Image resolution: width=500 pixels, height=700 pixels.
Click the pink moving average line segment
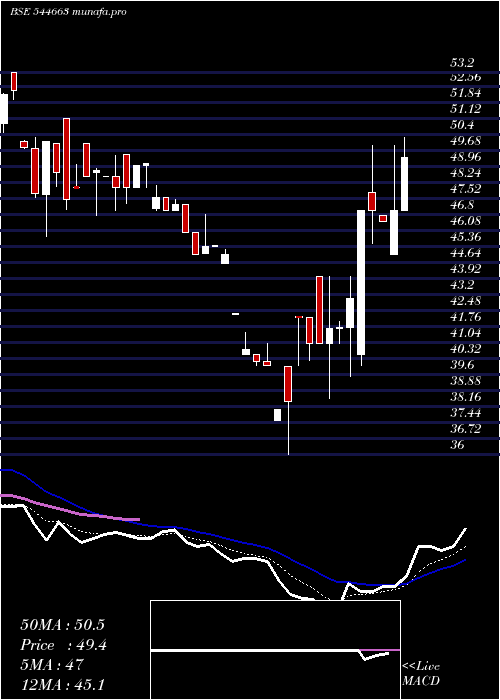pos(70,508)
